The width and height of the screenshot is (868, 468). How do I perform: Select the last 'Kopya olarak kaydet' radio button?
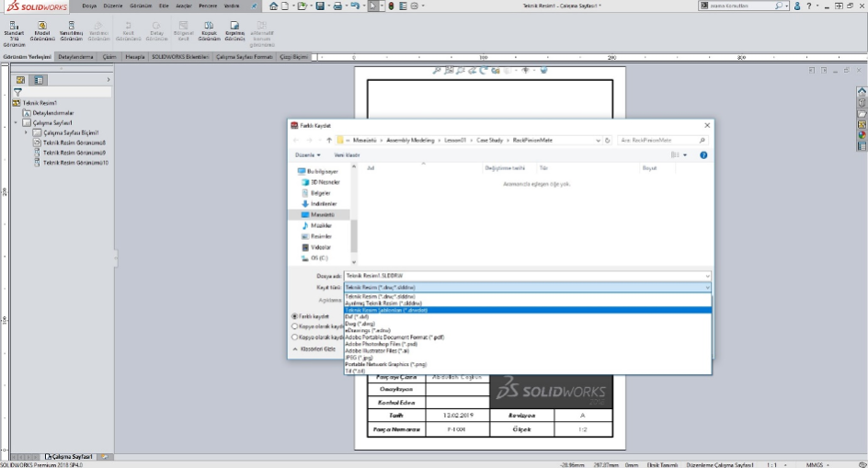(x=294, y=337)
